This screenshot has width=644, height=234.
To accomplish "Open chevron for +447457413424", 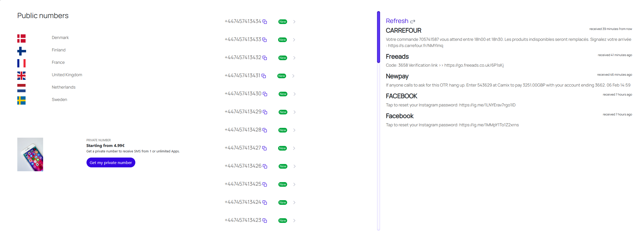I will click(294, 202).
